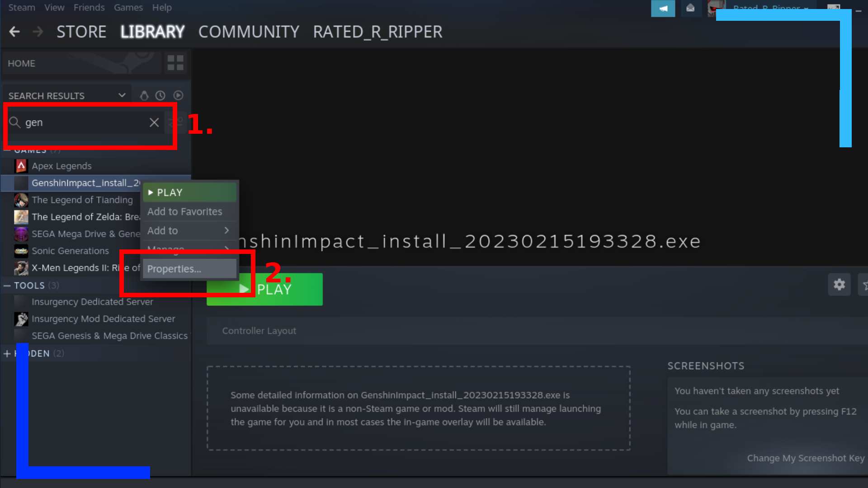
Task: Click the filter by installed games icon
Action: click(178, 95)
